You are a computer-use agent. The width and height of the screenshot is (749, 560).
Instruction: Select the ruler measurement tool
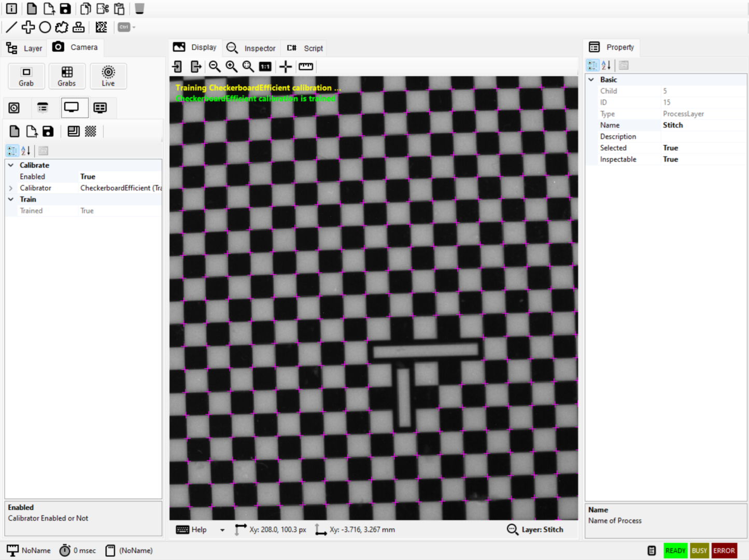click(x=306, y=66)
